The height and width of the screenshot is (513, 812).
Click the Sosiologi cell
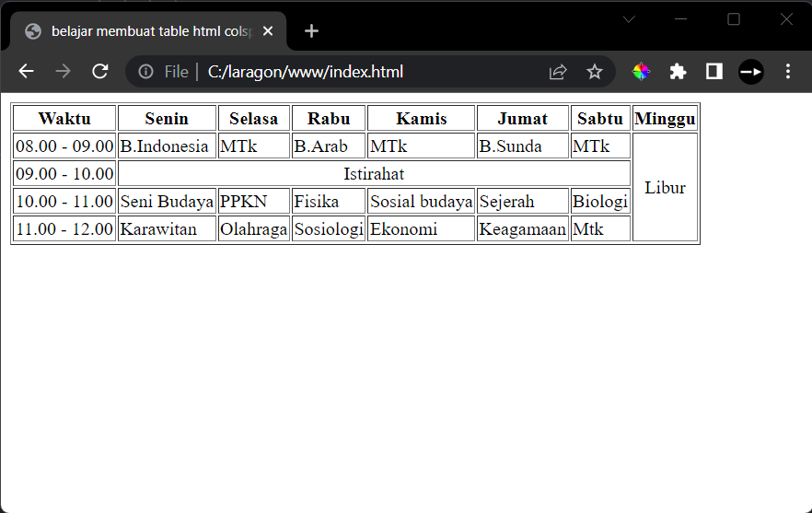click(329, 228)
